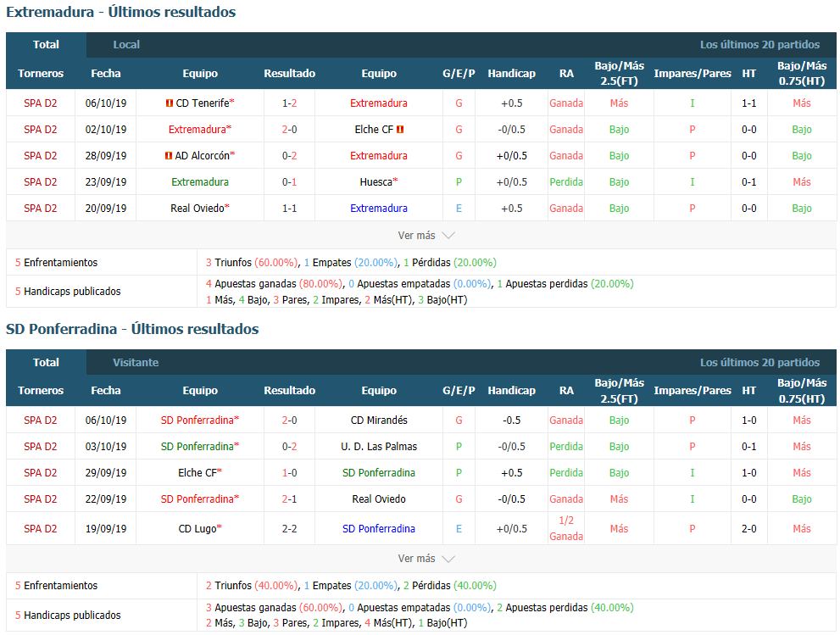This screenshot has width=840, height=635.
Task: Open AD Alcorcón team link
Action: click(x=203, y=156)
